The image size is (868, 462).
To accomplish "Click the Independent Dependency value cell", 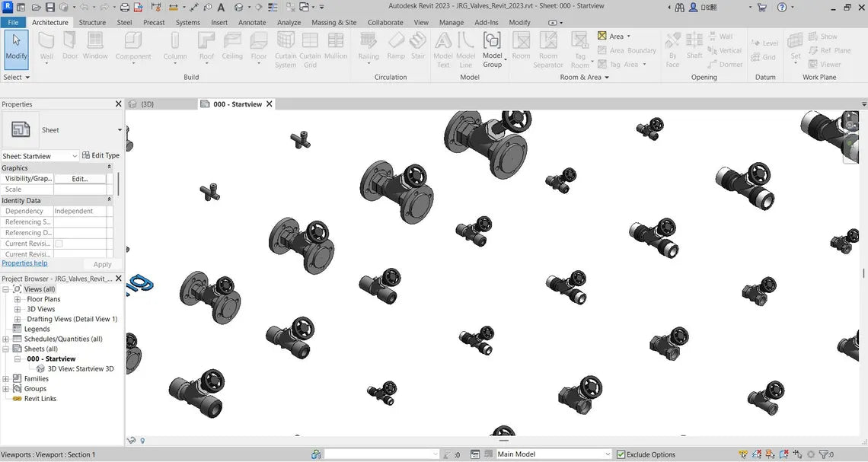I will [80, 212].
